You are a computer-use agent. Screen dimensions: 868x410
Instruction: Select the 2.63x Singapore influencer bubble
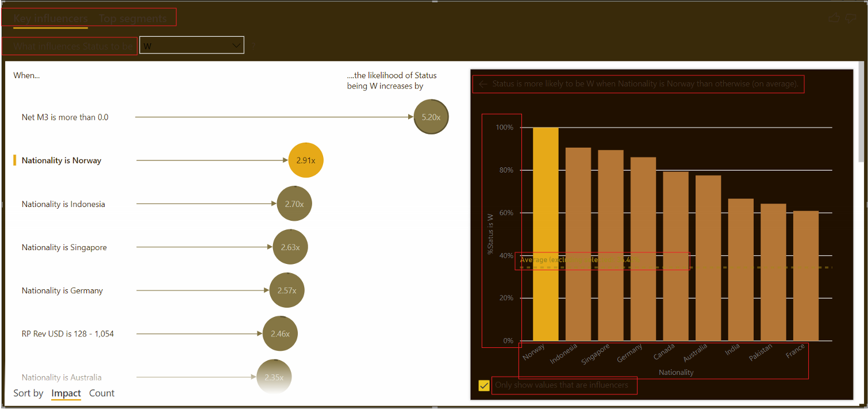click(290, 247)
